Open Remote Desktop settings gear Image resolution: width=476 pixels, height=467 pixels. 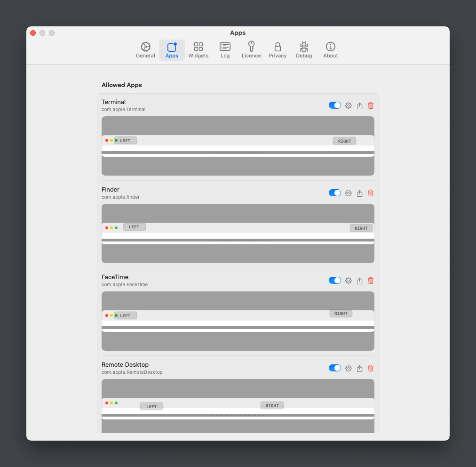[348, 368]
